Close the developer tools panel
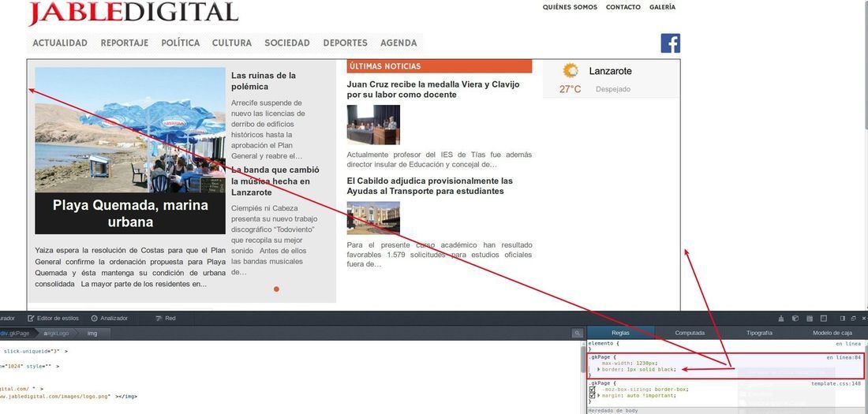The width and height of the screenshot is (868, 414). (863, 319)
